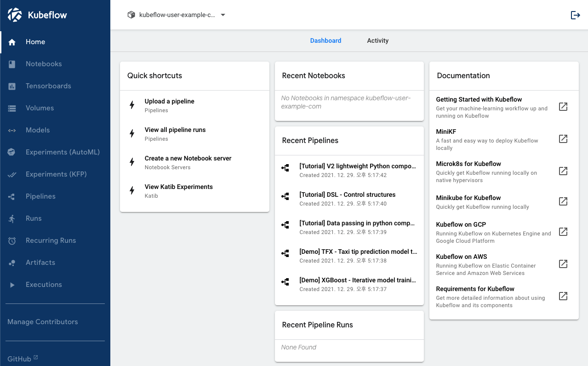Open external link icon for Microk8s for Kubeflow
Image resolution: width=588 pixels, height=366 pixels.
pyautogui.click(x=563, y=171)
